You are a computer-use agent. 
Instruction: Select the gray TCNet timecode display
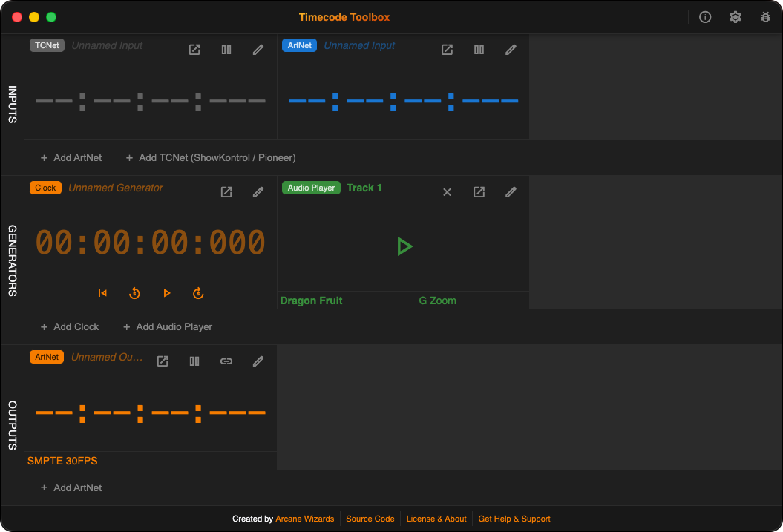151,102
